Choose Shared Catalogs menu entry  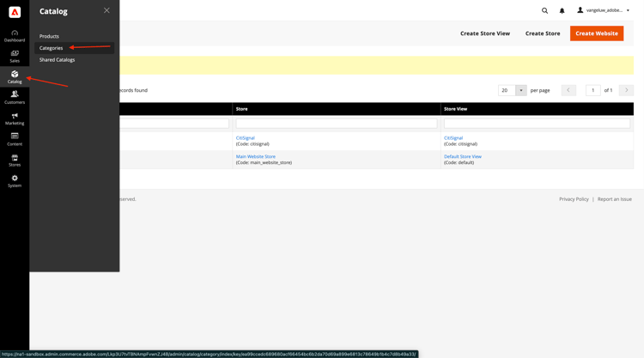pyautogui.click(x=57, y=60)
